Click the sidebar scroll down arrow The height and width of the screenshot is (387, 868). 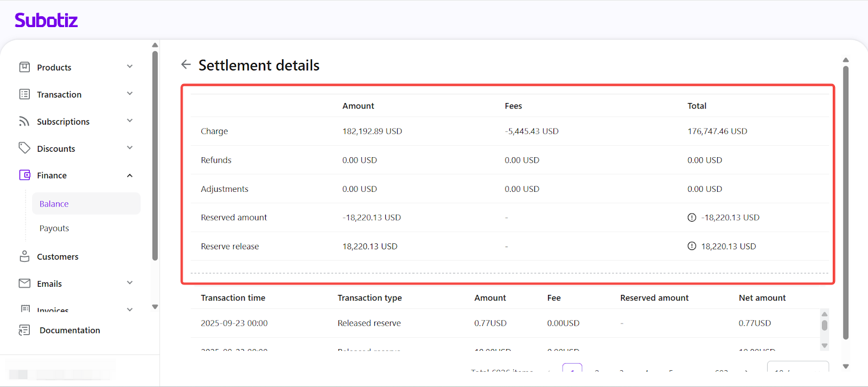pyautogui.click(x=155, y=307)
